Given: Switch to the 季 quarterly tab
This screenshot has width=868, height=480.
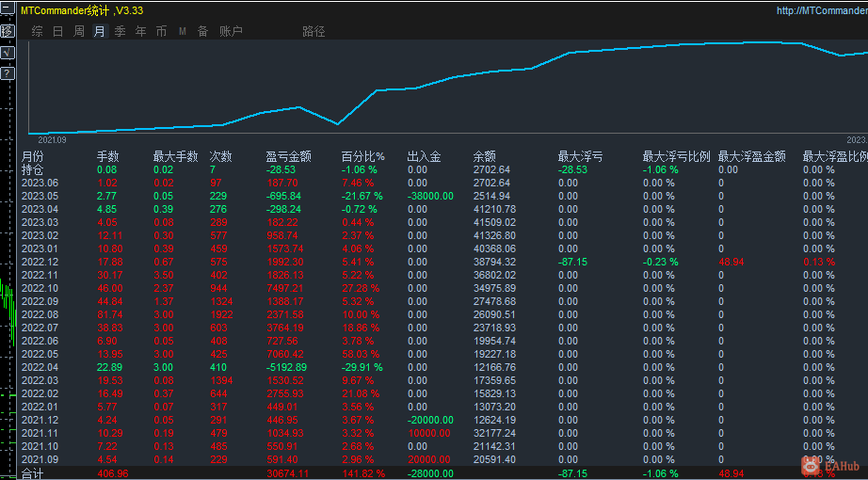Looking at the screenshot, I should tap(121, 32).
